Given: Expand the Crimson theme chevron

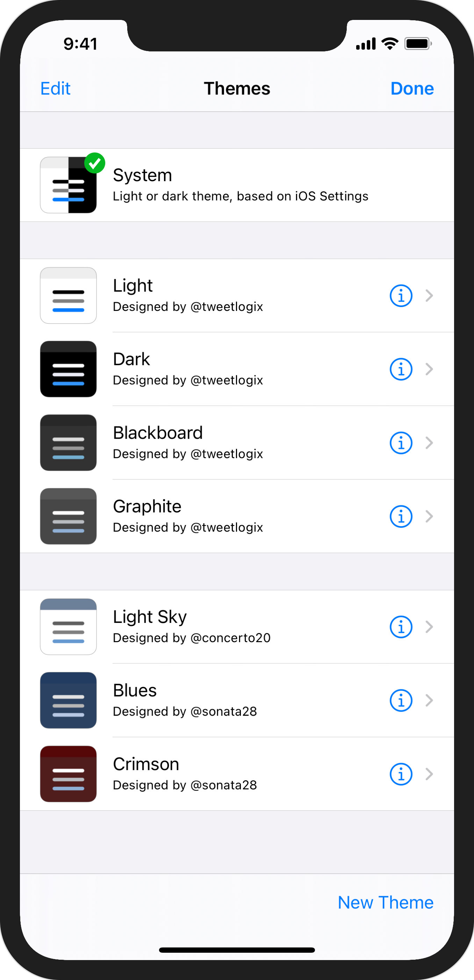Looking at the screenshot, I should tap(430, 774).
